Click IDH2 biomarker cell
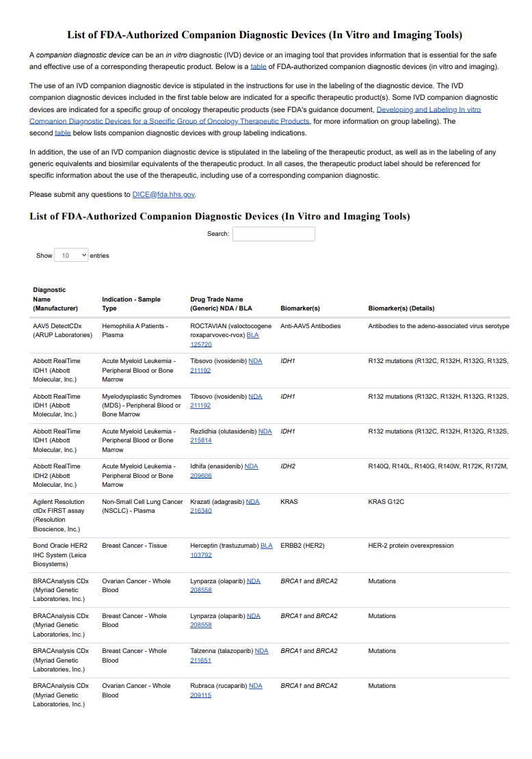This screenshot has width=532, height=759. [288, 466]
